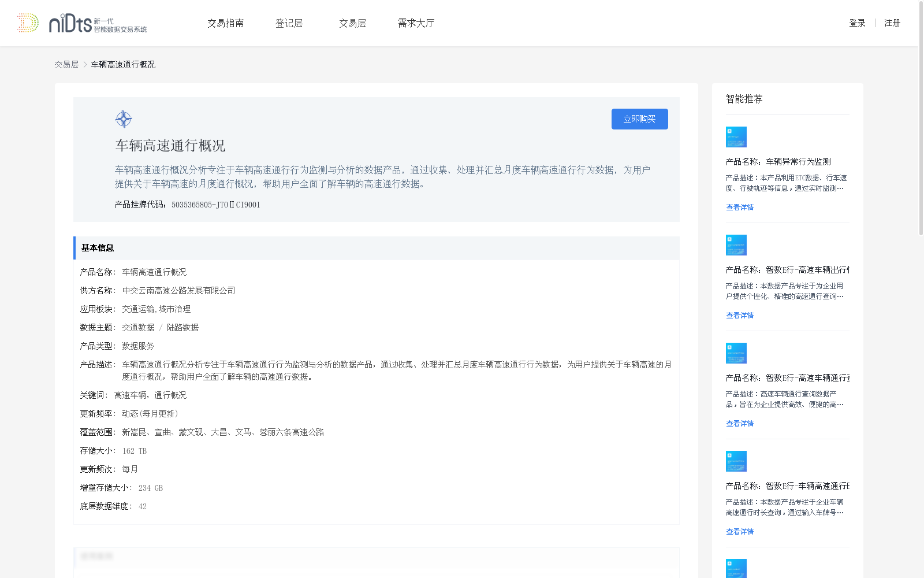
Task: Click the 基本信息 section header
Action: pyautogui.click(x=377, y=248)
